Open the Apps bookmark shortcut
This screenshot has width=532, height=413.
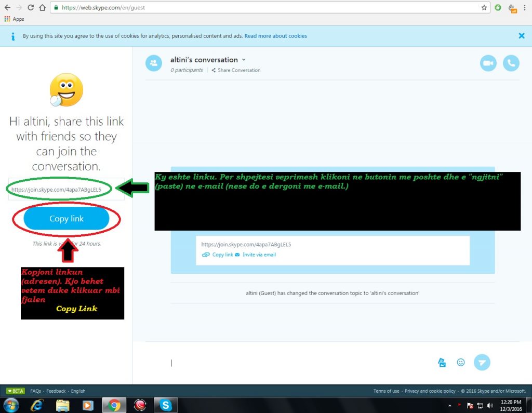point(14,19)
